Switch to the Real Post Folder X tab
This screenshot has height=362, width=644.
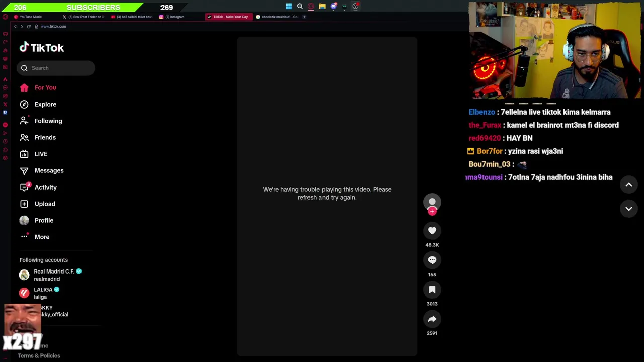click(x=84, y=17)
